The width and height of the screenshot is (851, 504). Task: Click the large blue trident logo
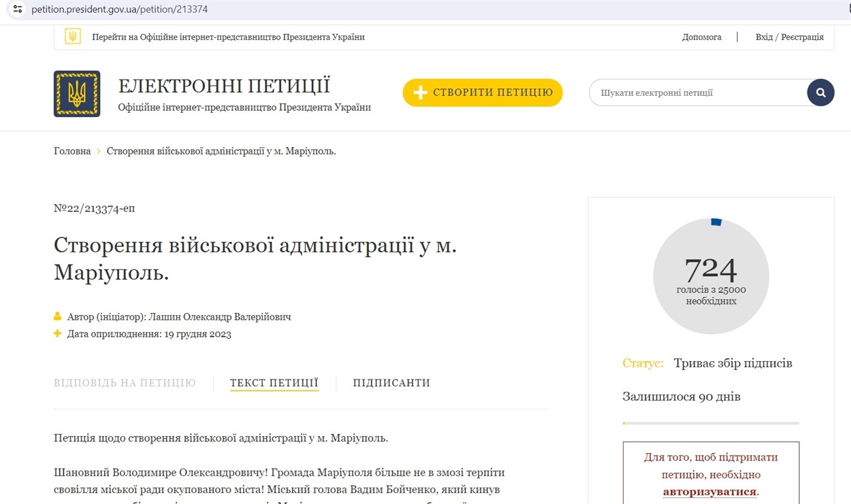pyautogui.click(x=77, y=94)
